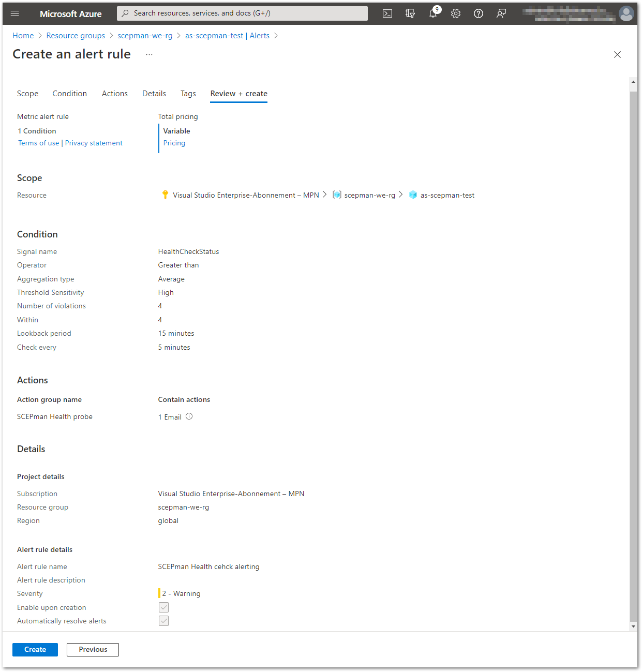This screenshot has height=672, width=642.
Task: Select the Review + create tab
Action: (239, 94)
